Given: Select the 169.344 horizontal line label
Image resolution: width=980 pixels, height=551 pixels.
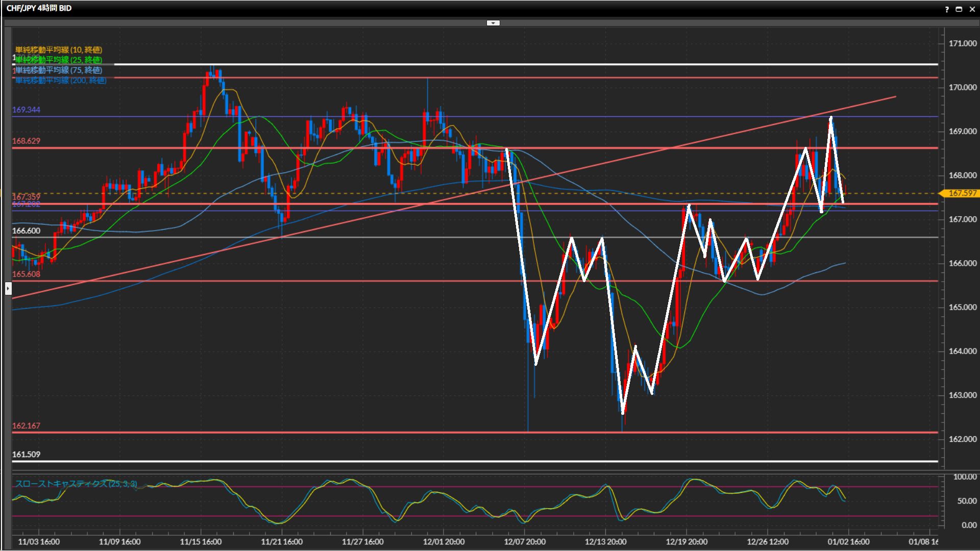Looking at the screenshot, I should coord(26,110).
